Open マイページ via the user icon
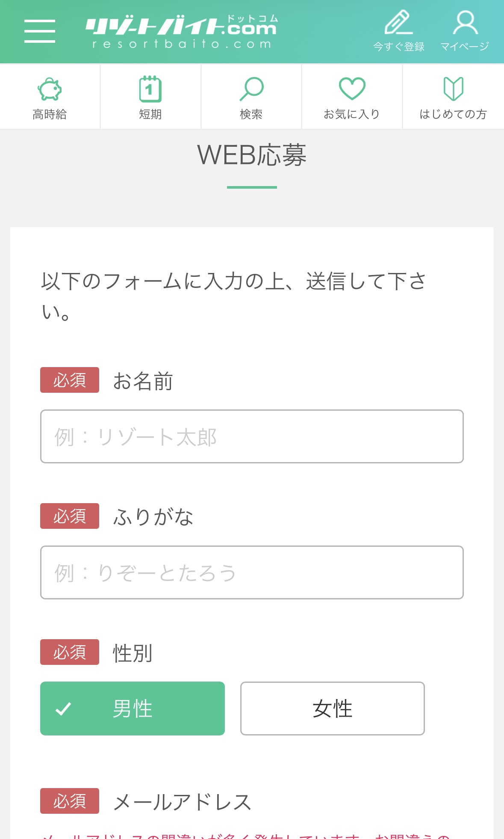 [465, 23]
